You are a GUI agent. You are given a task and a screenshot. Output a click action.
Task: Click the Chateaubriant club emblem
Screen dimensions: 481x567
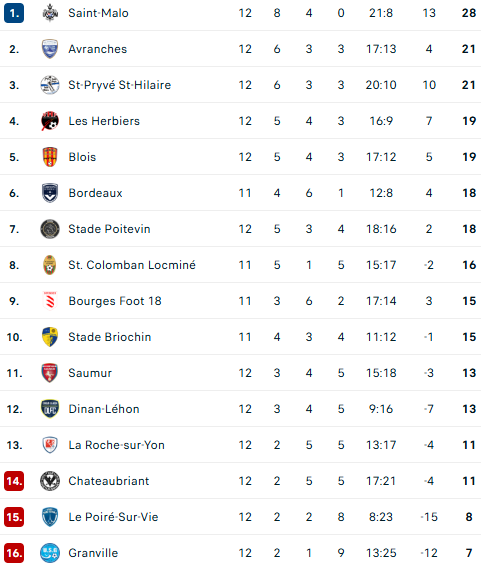[50, 481]
